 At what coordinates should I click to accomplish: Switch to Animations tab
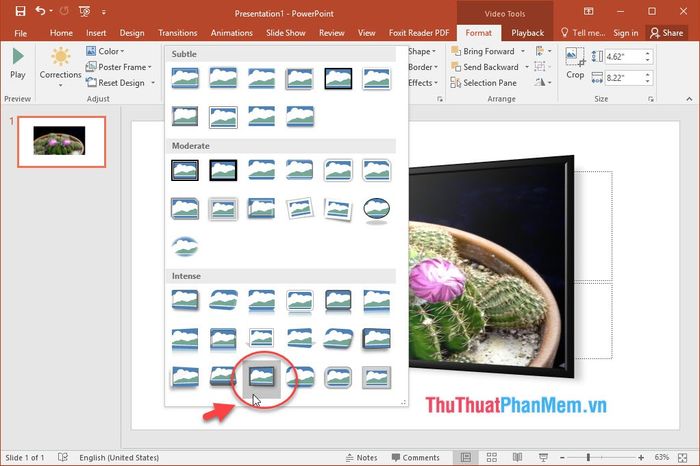coord(231,33)
